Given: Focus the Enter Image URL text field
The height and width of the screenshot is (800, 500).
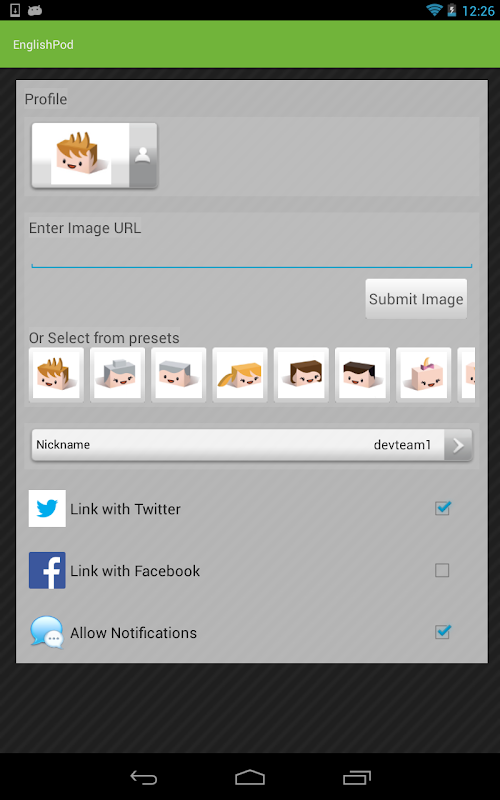Looking at the screenshot, I should click(252, 257).
